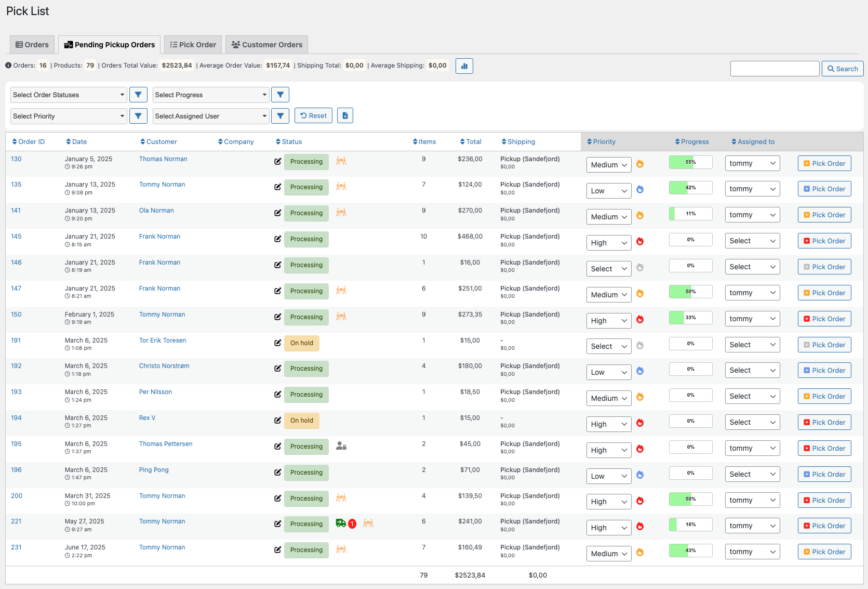The width and height of the screenshot is (868, 589).
Task: Click edit status icon for order 130
Action: [x=278, y=162]
